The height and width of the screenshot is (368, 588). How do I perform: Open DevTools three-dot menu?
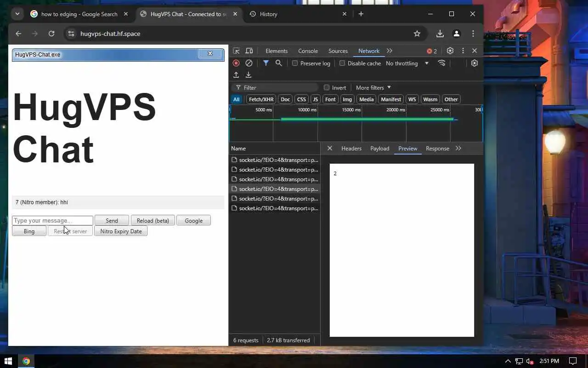click(463, 51)
